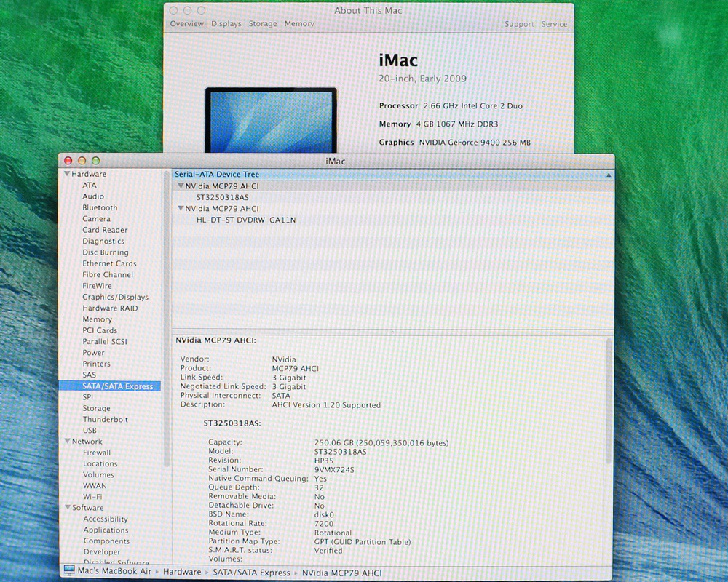Open the Support link in About This Mac

pos(519,24)
